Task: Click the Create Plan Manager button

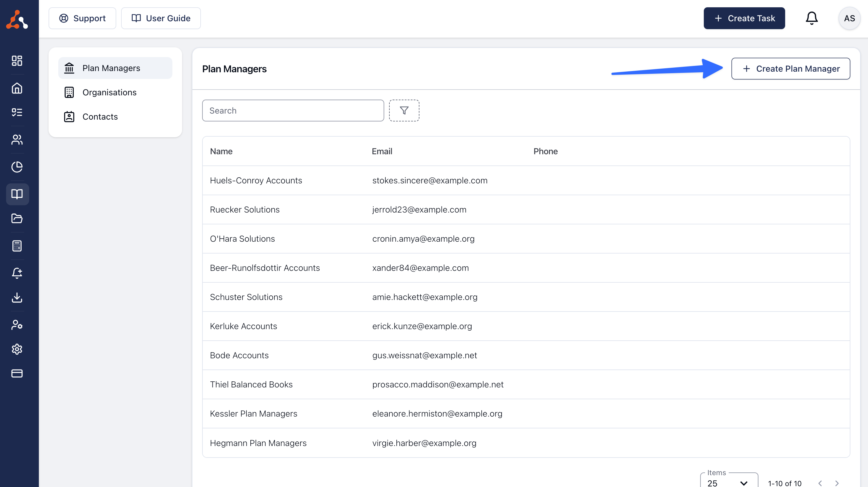Action: click(791, 69)
